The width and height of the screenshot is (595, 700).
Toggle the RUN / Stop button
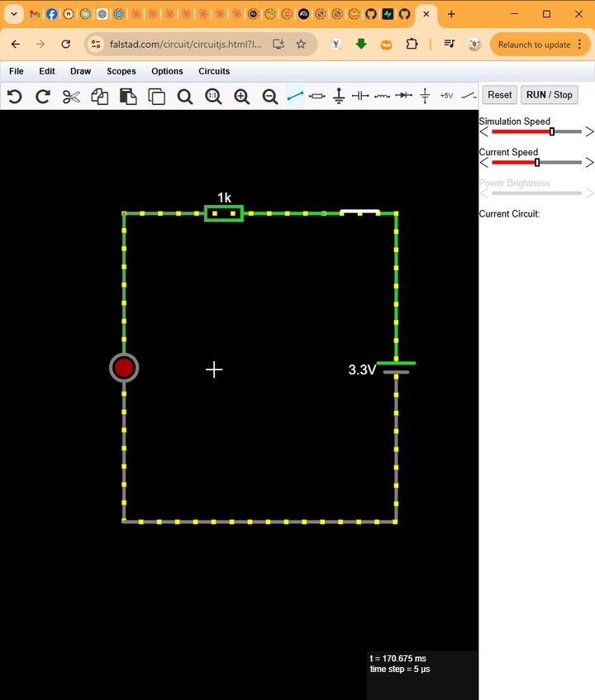pos(549,95)
